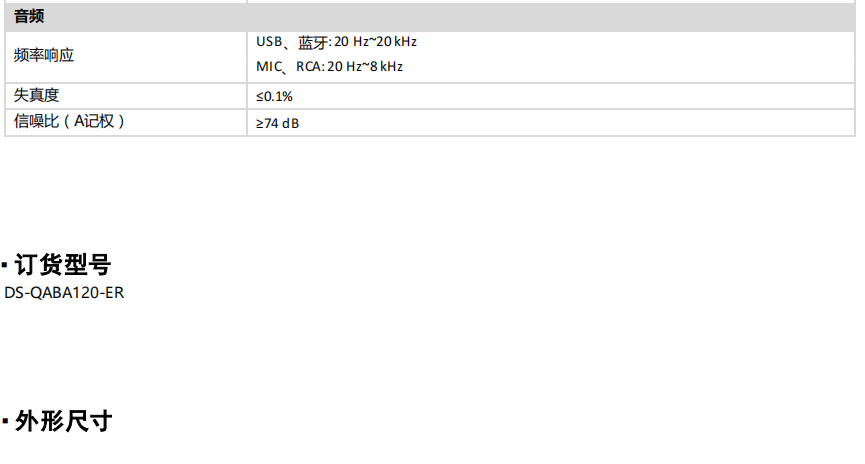Click the dB unit in signal-to-noise row

291,124
